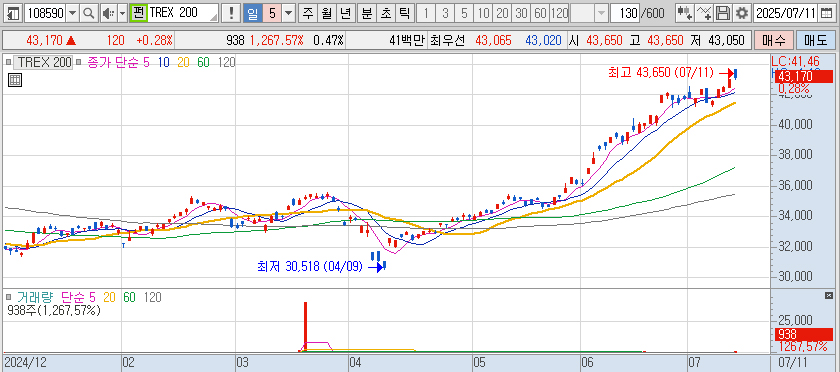The image size is (840, 372).
Task: Click the stock name field TREX 200
Action: point(183,13)
